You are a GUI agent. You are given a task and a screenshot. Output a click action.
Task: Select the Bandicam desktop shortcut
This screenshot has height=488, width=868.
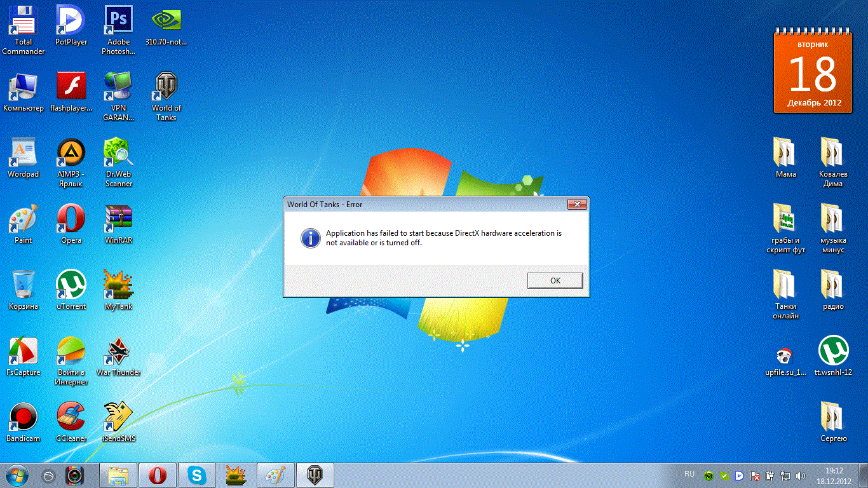(24, 422)
